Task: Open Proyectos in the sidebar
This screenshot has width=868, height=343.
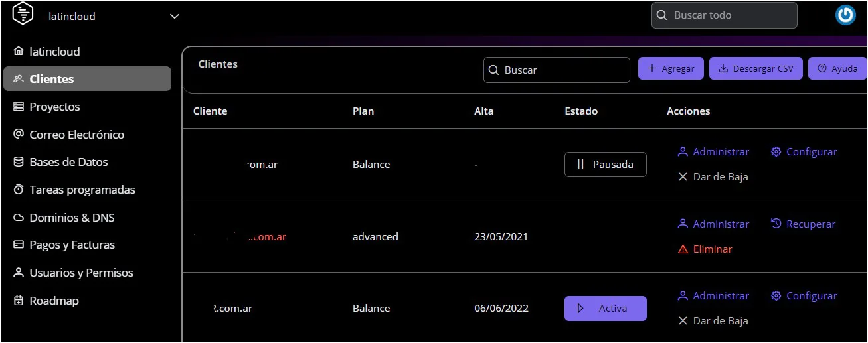Action: [54, 107]
